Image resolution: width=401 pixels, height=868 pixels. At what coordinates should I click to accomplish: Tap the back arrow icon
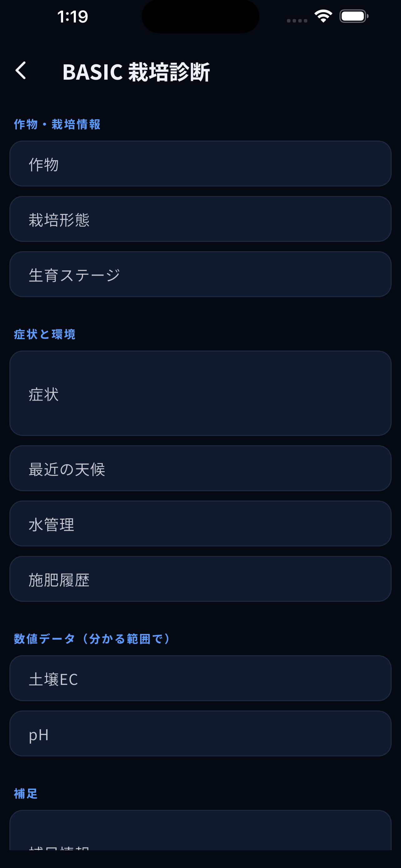click(x=21, y=71)
